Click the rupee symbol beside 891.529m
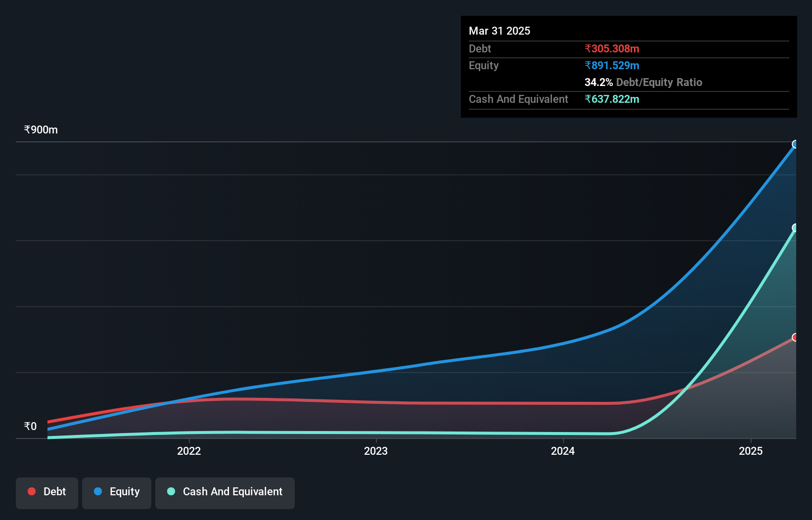The width and height of the screenshot is (812, 520). [x=587, y=65]
